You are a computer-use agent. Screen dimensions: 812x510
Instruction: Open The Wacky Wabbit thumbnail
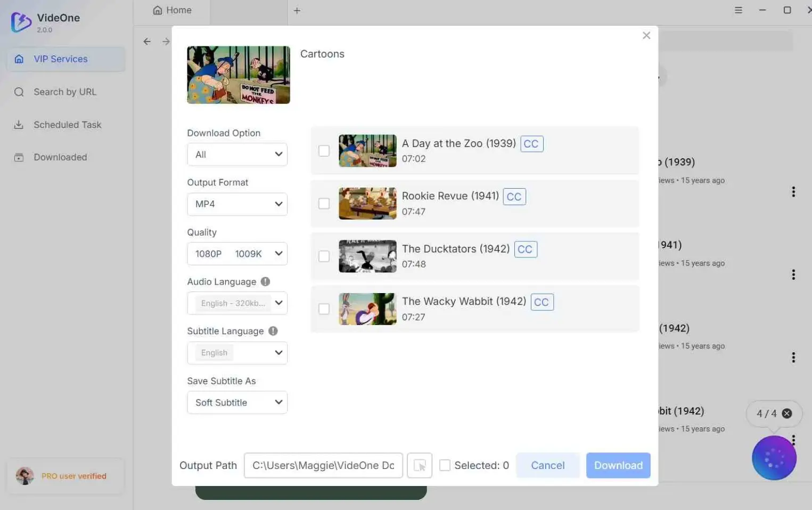coord(367,309)
